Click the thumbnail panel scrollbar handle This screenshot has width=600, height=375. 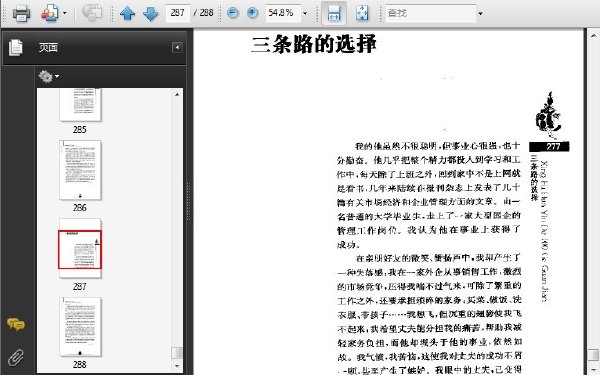[x=176, y=352]
